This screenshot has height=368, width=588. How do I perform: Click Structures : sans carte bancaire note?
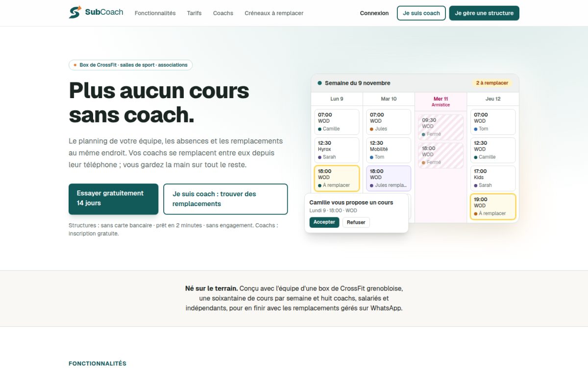coord(173,230)
